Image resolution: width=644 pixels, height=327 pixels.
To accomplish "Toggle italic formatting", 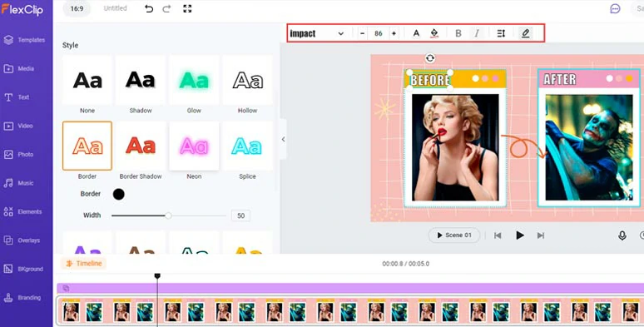I will coord(477,33).
